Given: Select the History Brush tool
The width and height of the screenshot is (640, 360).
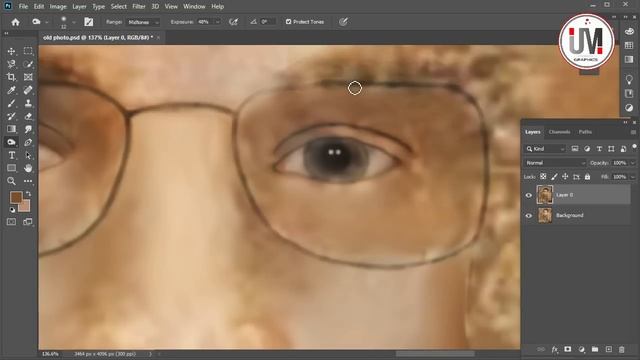Looking at the screenshot, I should tap(11, 116).
